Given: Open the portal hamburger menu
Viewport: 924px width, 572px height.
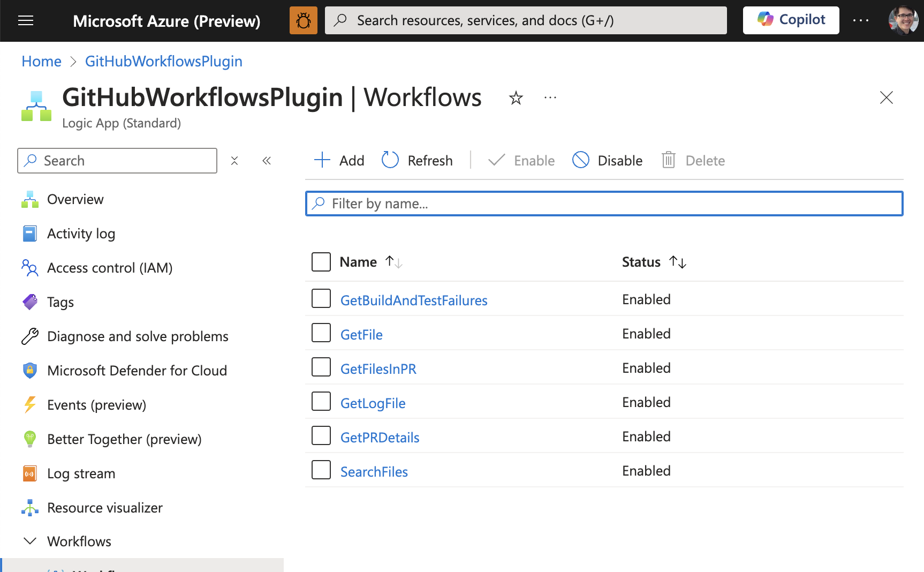Looking at the screenshot, I should click(26, 21).
